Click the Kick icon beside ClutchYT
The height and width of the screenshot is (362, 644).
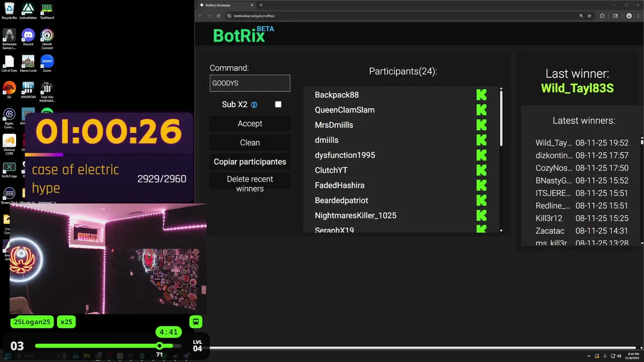click(481, 170)
